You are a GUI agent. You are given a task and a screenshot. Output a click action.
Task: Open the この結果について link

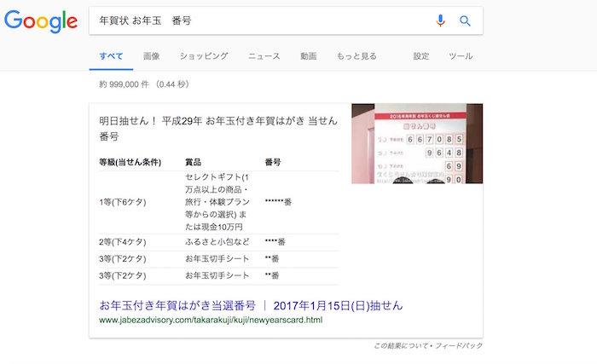[404, 345]
